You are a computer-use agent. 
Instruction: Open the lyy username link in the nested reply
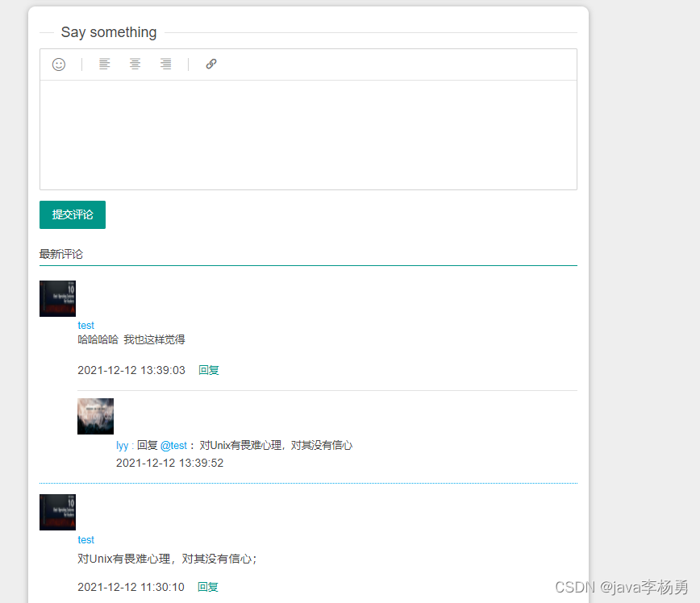(x=122, y=445)
